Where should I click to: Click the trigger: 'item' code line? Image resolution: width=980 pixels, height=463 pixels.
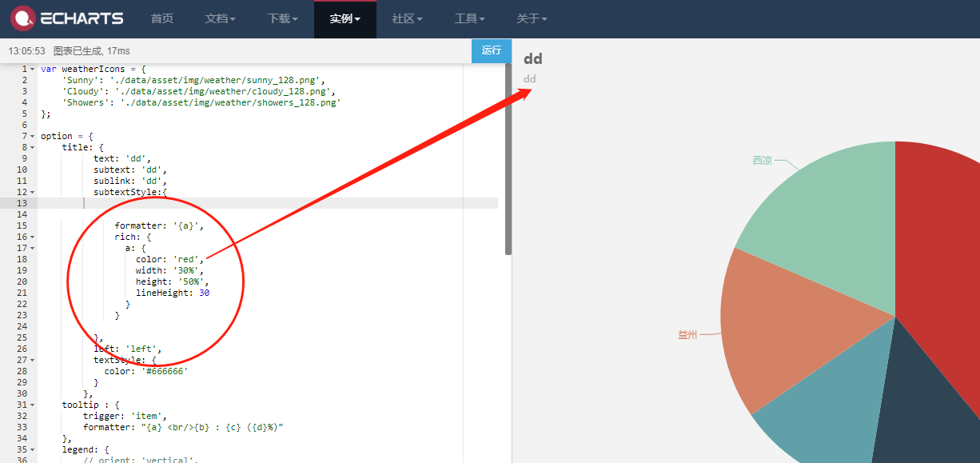(x=125, y=416)
